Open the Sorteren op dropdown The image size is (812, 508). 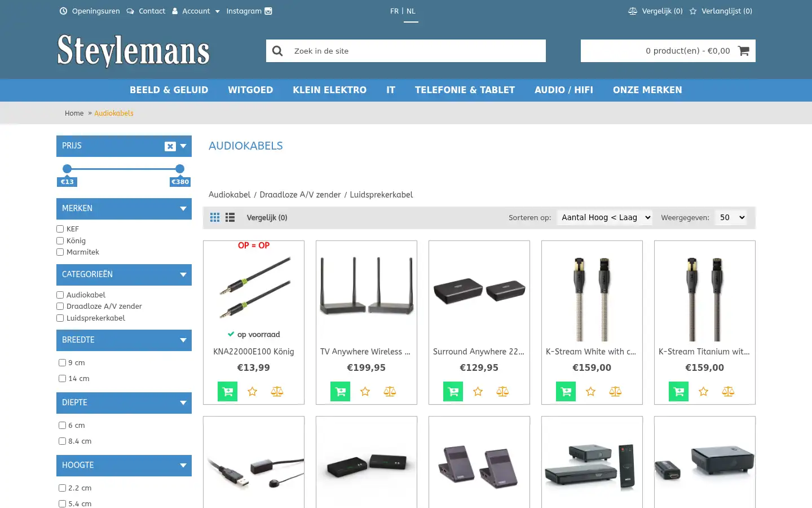click(604, 217)
